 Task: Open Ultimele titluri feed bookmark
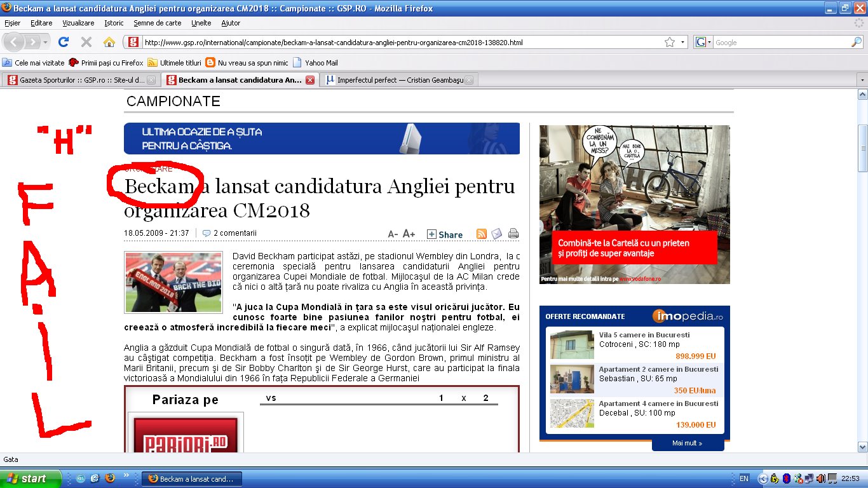tap(175, 63)
